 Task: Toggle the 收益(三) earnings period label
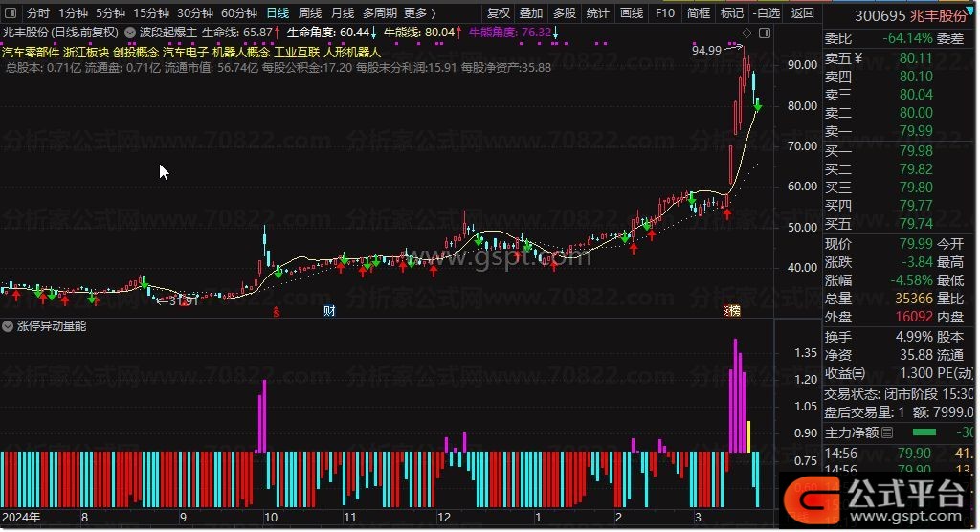844,373
